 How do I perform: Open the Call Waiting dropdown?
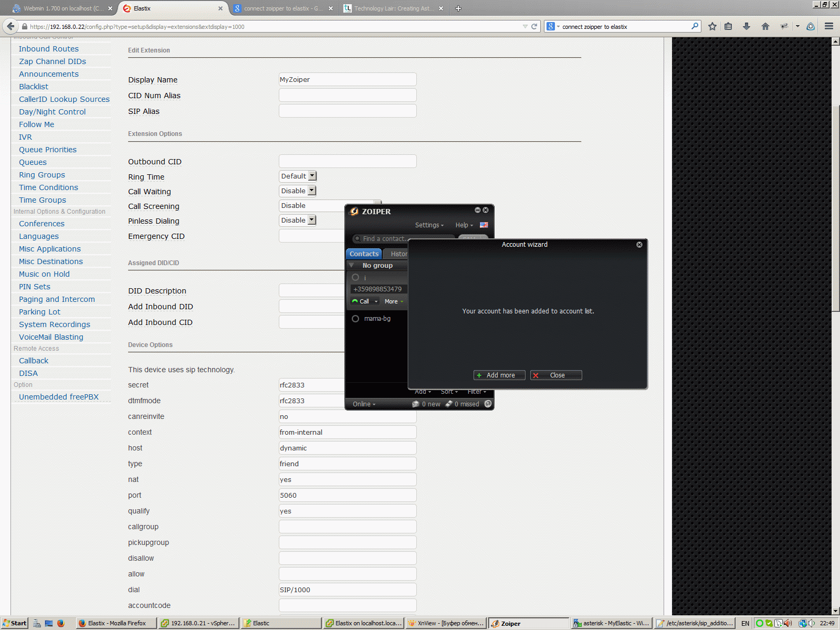point(297,191)
